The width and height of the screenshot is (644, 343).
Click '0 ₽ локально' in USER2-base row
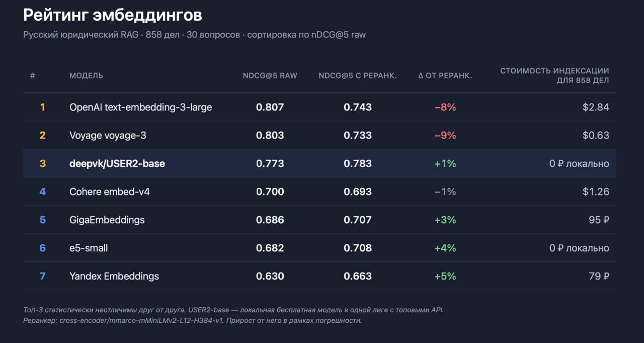(x=579, y=164)
